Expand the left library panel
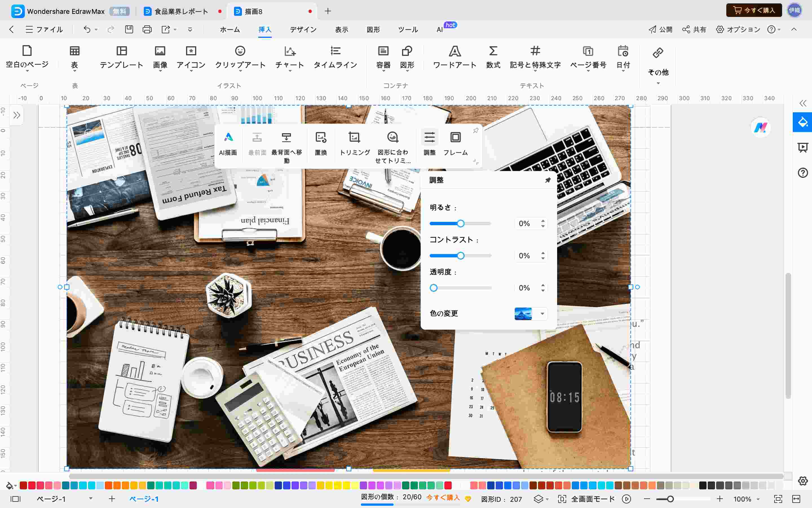This screenshot has height=508, width=812. [x=16, y=115]
